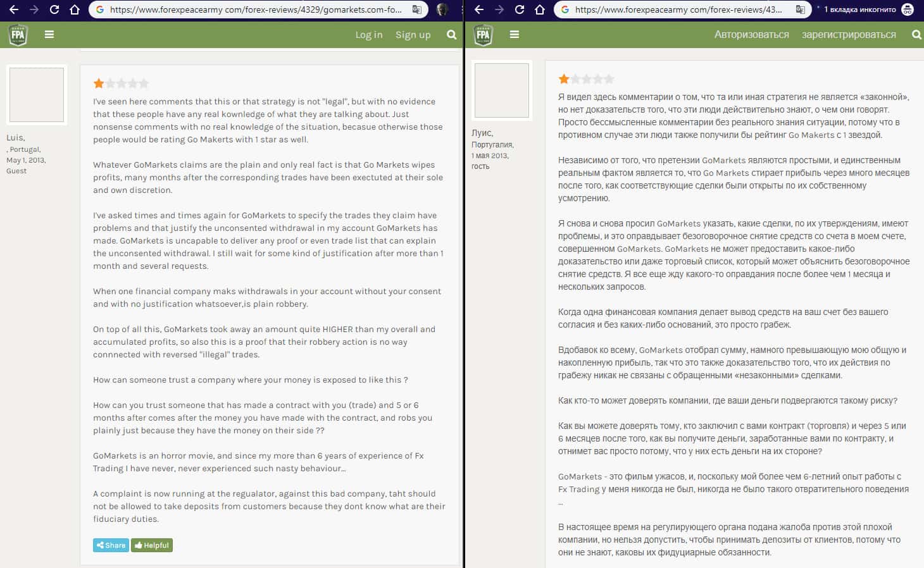924x568 pixels.
Task: Go forward in the right browser window
Action: [499, 9]
